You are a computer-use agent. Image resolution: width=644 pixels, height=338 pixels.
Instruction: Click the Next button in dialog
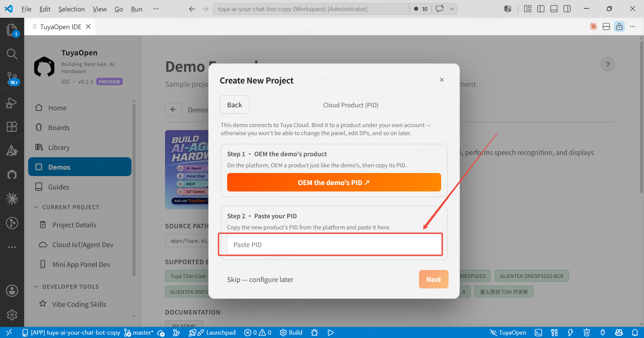point(433,279)
